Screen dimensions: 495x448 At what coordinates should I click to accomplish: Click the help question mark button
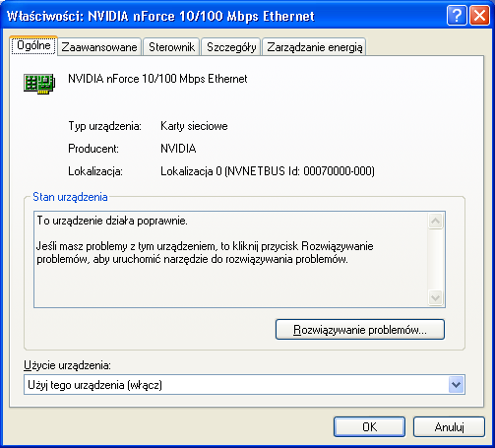[x=457, y=16]
